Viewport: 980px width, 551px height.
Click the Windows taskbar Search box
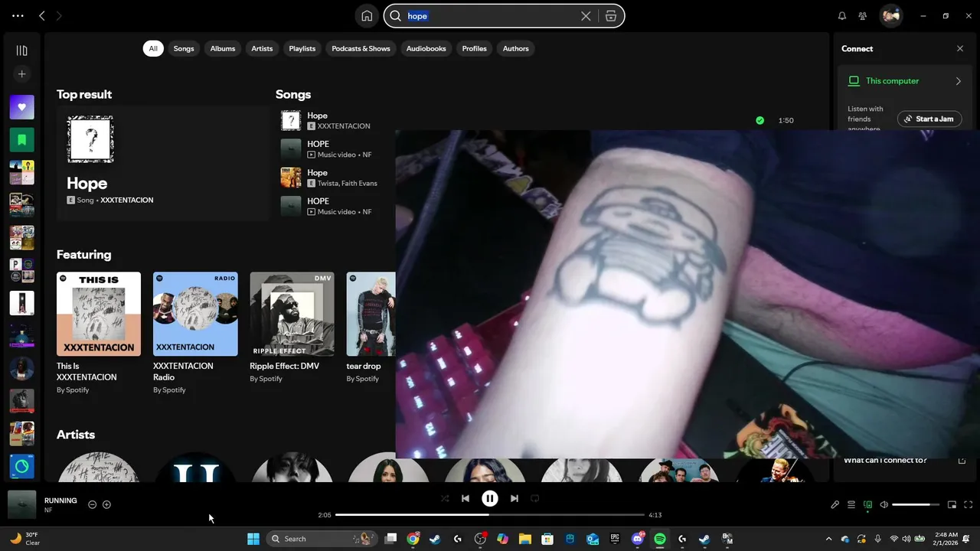click(322, 539)
